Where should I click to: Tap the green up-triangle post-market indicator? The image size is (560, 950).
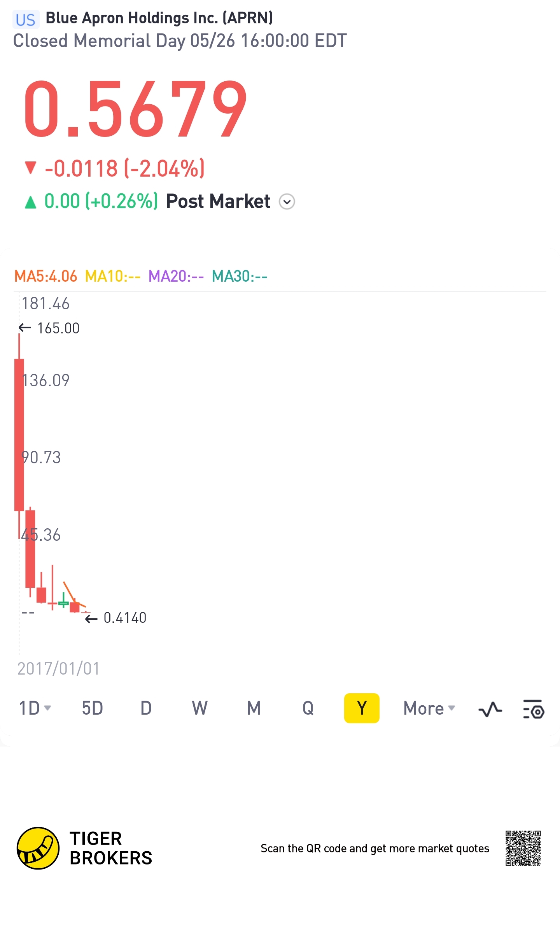[30, 202]
